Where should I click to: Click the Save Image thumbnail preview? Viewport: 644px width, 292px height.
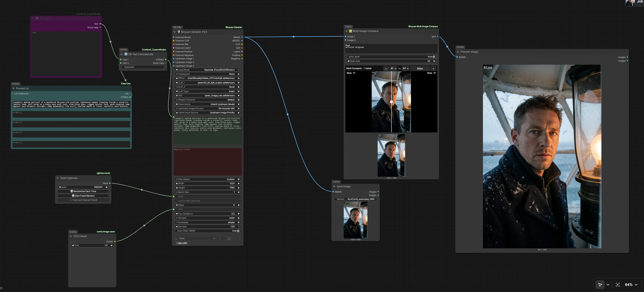(355, 220)
